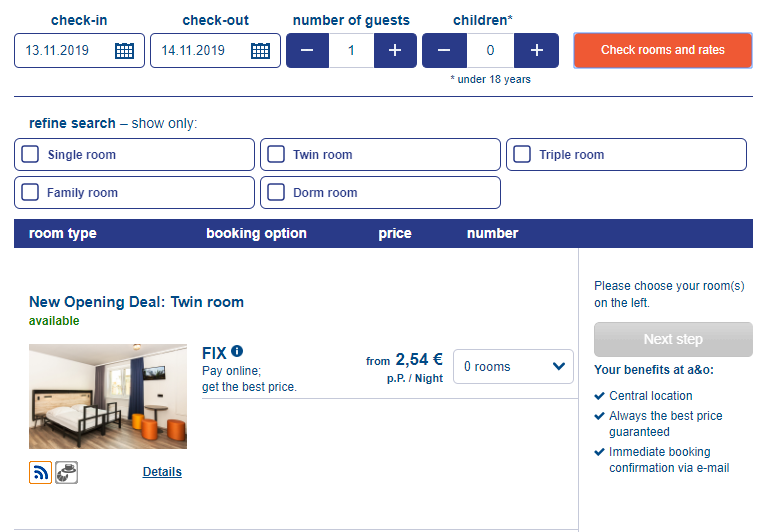Click the Next step button
This screenshot has width=769, height=532.
673,339
